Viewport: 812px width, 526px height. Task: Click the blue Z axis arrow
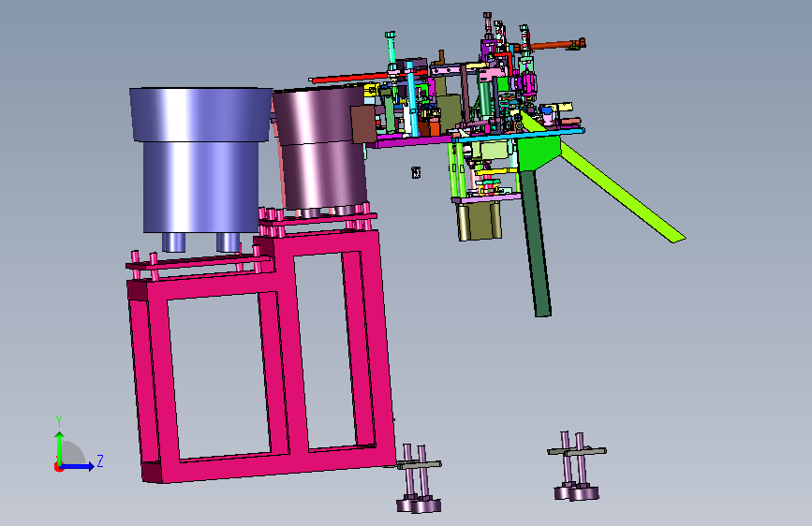coord(77,466)
